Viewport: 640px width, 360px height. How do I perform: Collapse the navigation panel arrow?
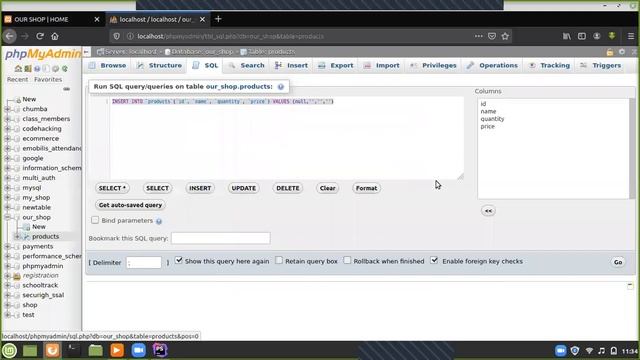(87, 52)
